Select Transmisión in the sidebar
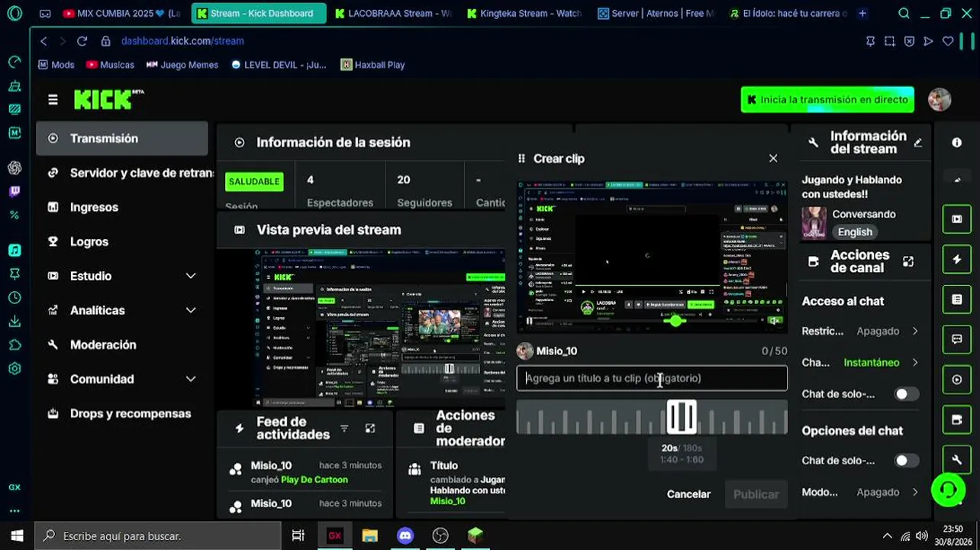Screen dimensions: 980x550 (122, 138)
